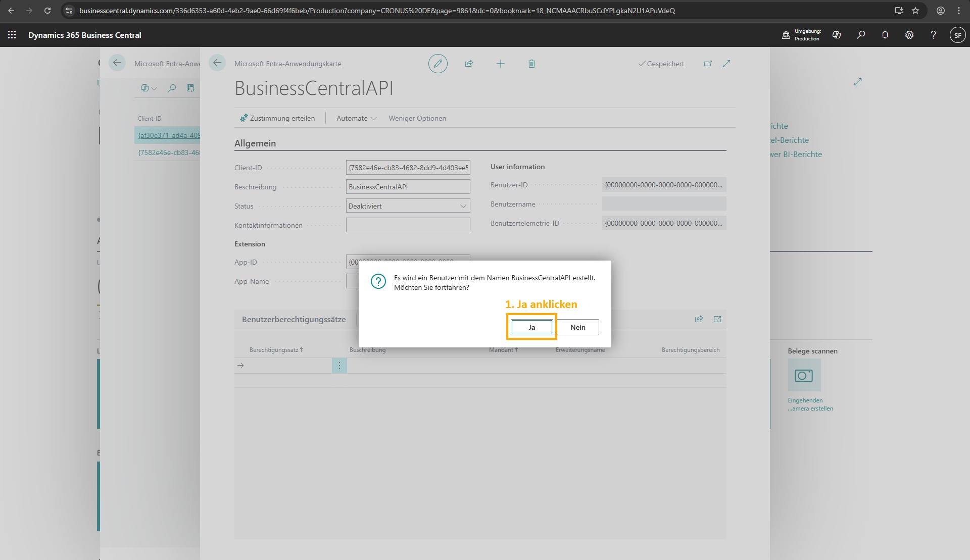The width and height of the screenshot is (970, 560).
Task: Open the browser three-dot menu
Action: [959, 11]
